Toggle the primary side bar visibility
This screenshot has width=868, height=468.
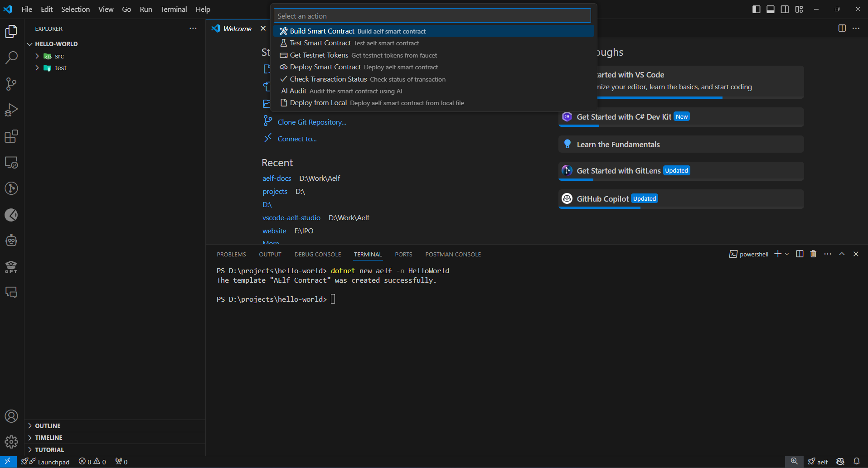[756, 9]
